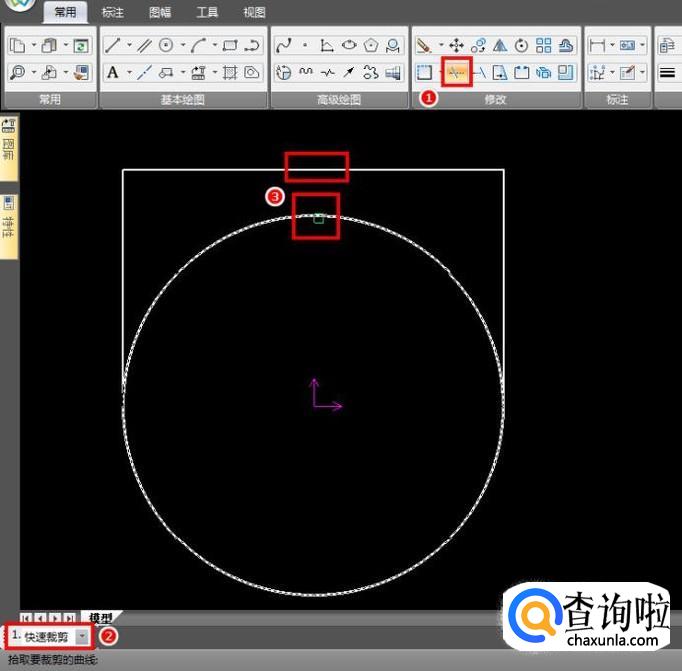
Task: Expand the Arc tool dropdown arrow
Action: tap(214, 45)
